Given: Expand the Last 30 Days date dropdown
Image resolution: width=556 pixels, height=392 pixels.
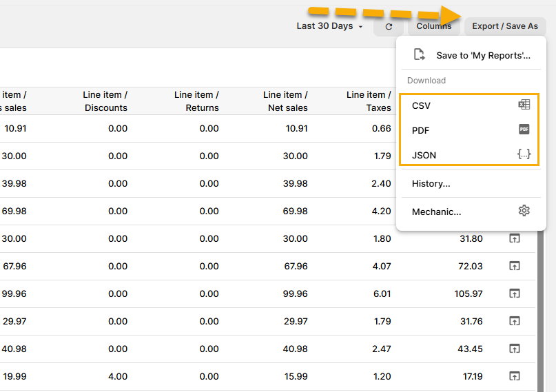Looking at the screenshot, I should (x=329, y=26).
